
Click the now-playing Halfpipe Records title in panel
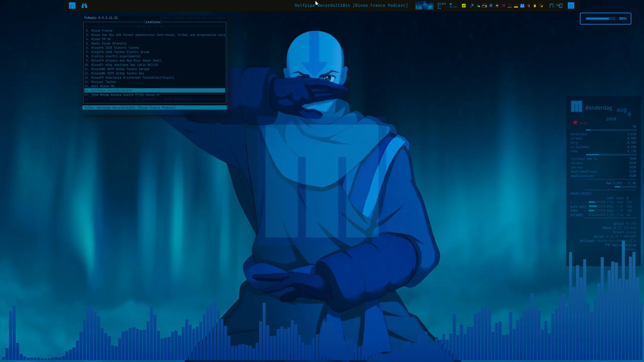click(351, 6)
